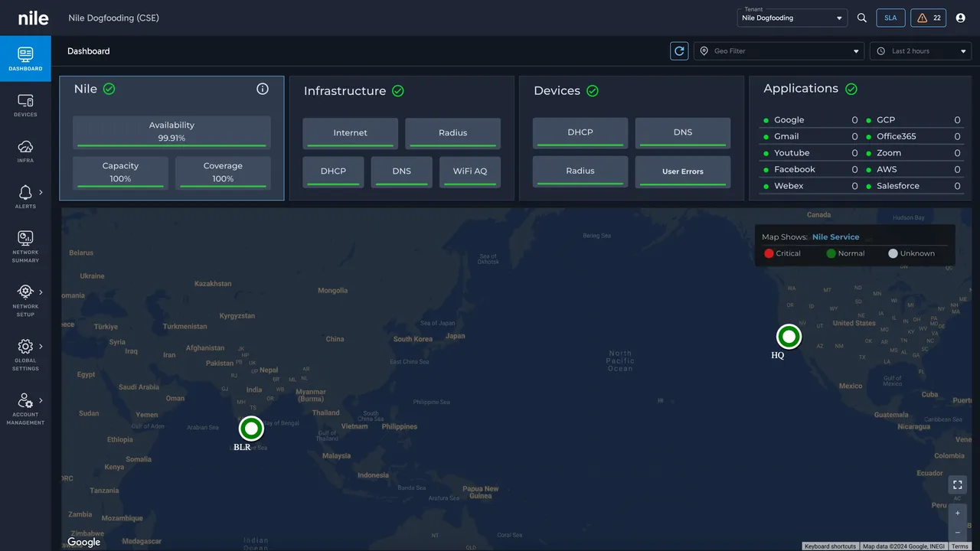980x551 pixels.
Task: Open the Infra cloud icon
Action: 25,147
